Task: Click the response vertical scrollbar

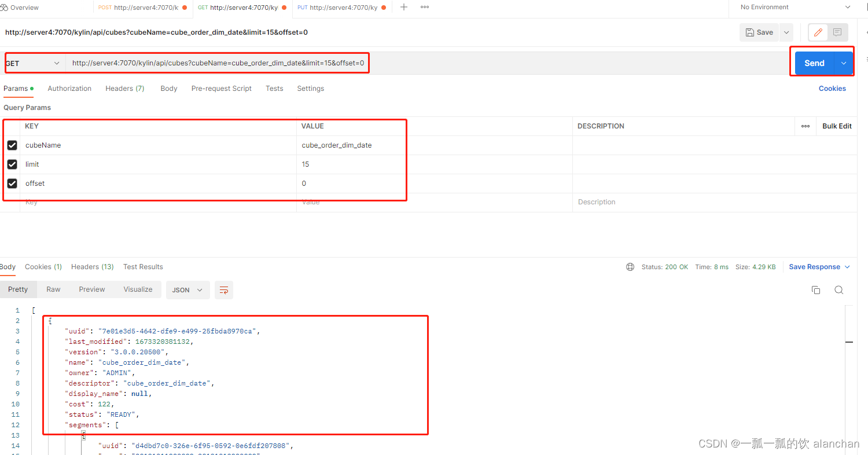Action: coord(849,379)
